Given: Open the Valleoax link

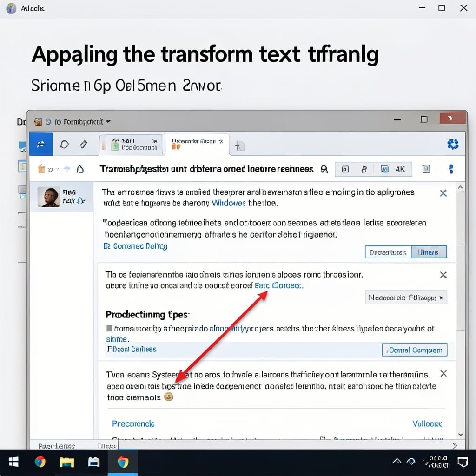Looking at the screenshot, I should (427, 424).
